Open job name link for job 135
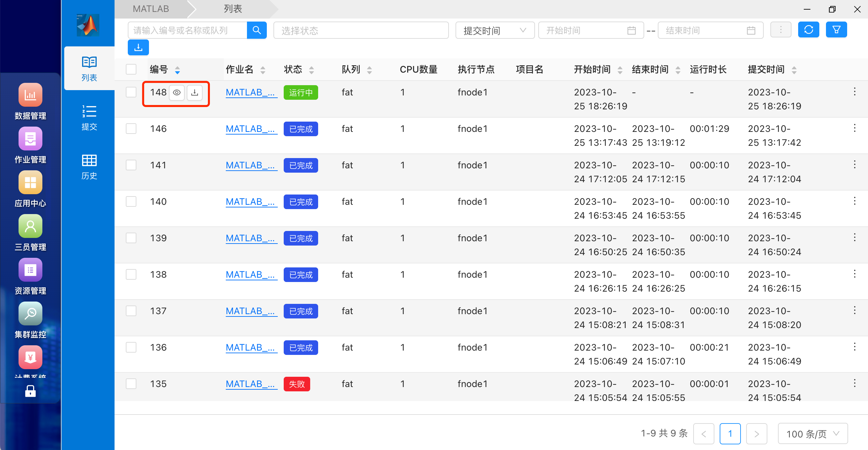Screen dimensions: 868x450 pos(251,384)
